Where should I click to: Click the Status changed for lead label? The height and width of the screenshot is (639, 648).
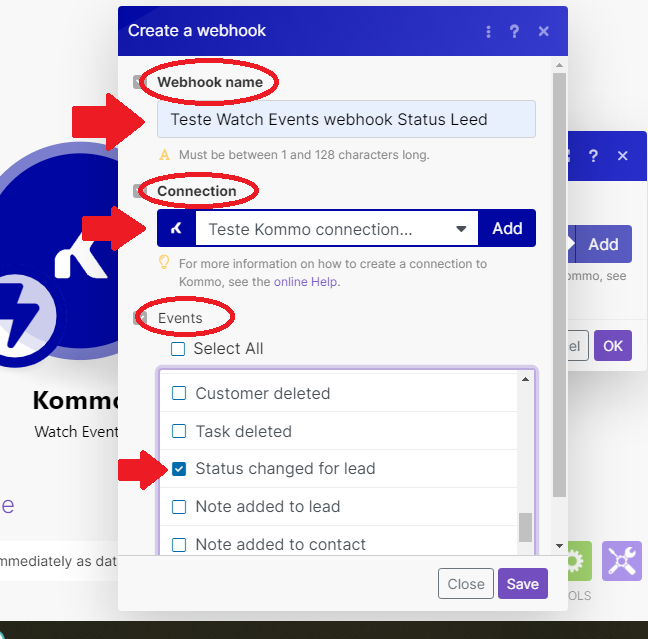tap(285, 469)
